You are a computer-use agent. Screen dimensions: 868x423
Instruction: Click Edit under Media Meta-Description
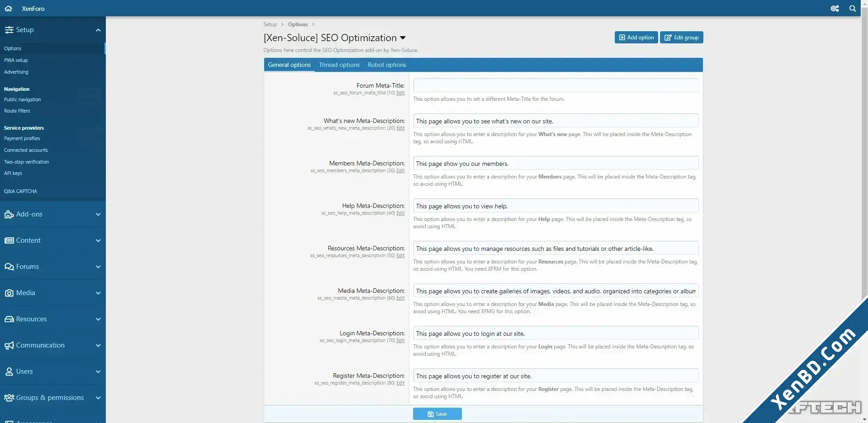pyautogui.click(x=400, y=298)
